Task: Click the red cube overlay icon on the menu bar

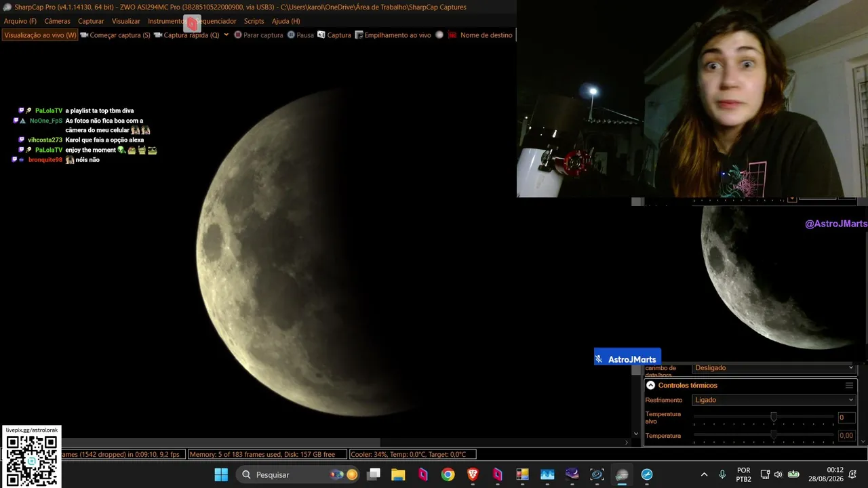Action: pos(192,24)
